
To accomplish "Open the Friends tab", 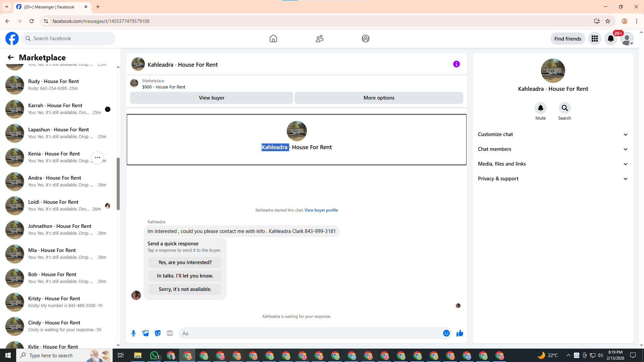I will point(319,39).
